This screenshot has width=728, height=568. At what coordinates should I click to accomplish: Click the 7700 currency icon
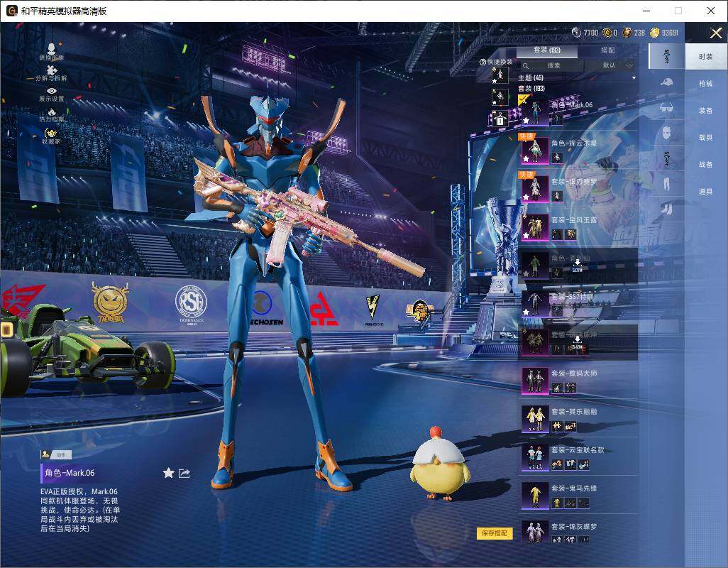(x=576, y=32)
